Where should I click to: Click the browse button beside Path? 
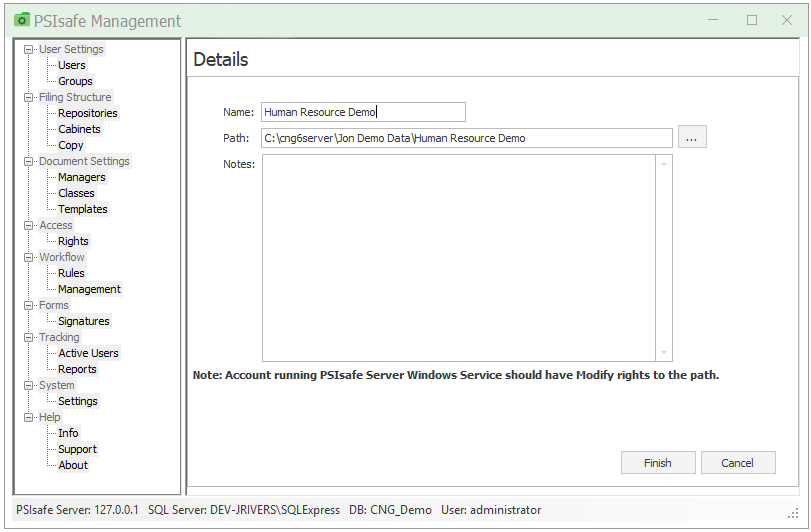692,137
